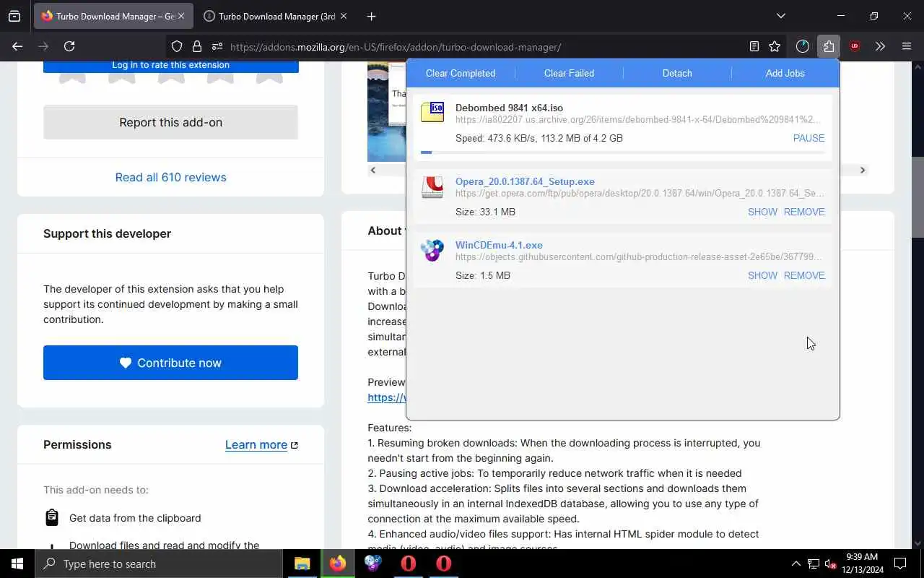Reload the current page

click(x=69, y=46)
